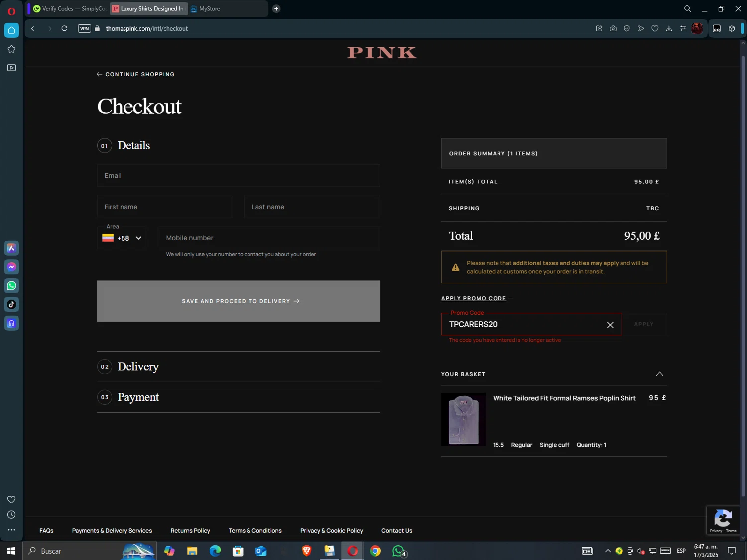Add page to bookmarks heart icon
Image resolution: width=747 pixels, height=560 pixels.
(655, 28)
